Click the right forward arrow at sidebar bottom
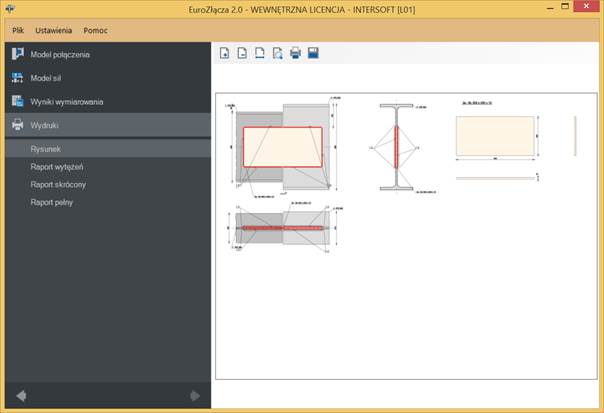 (x=195, y=396)
